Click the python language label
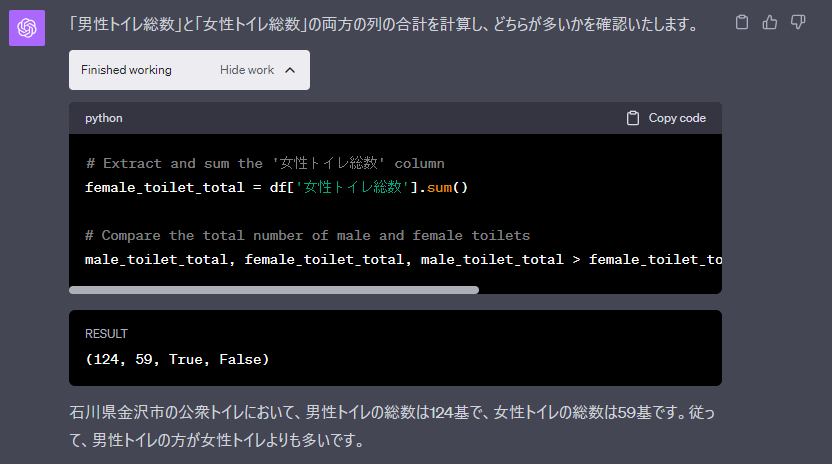 pyautogui.click(x=103, y=118)
